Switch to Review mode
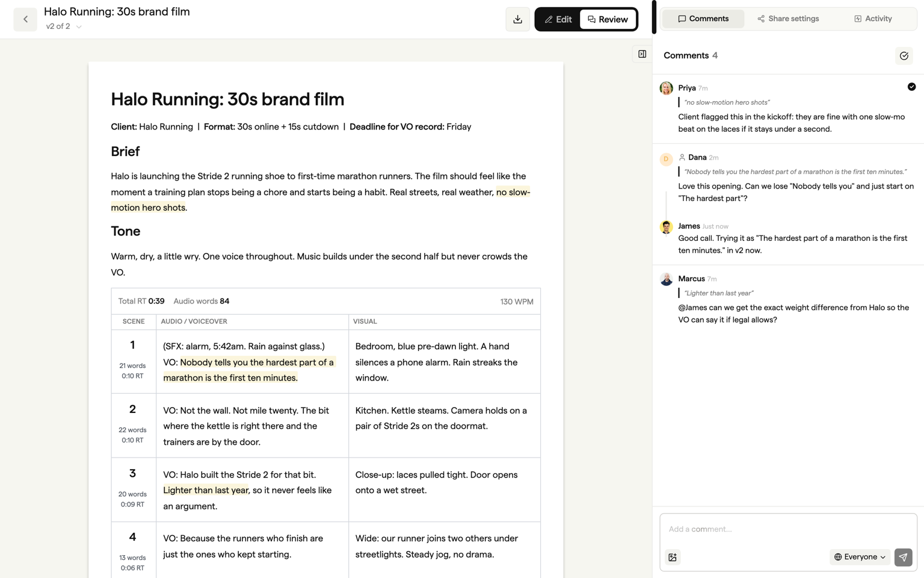The width and height of the screenshot is (924, 578). (x=608, y=19)
